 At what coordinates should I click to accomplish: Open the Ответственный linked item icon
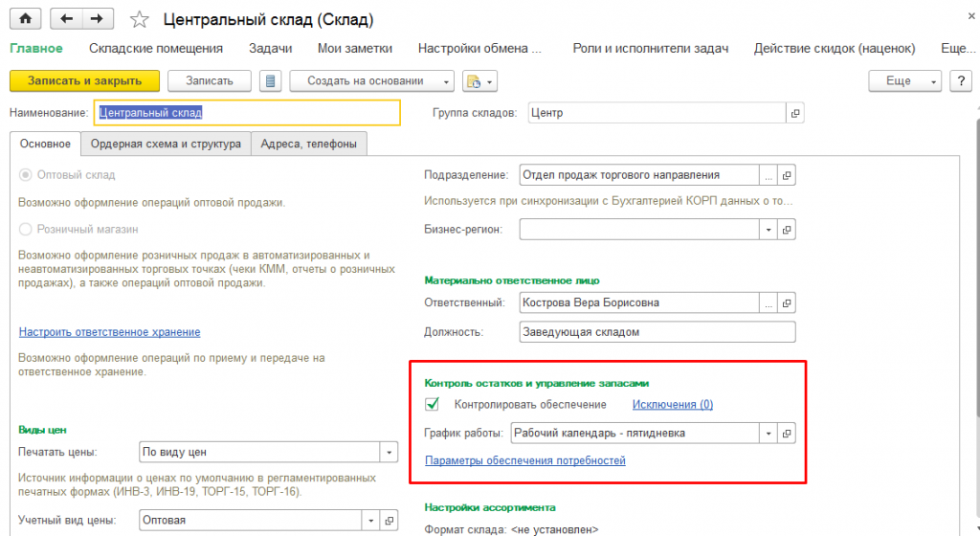point(787,303)
